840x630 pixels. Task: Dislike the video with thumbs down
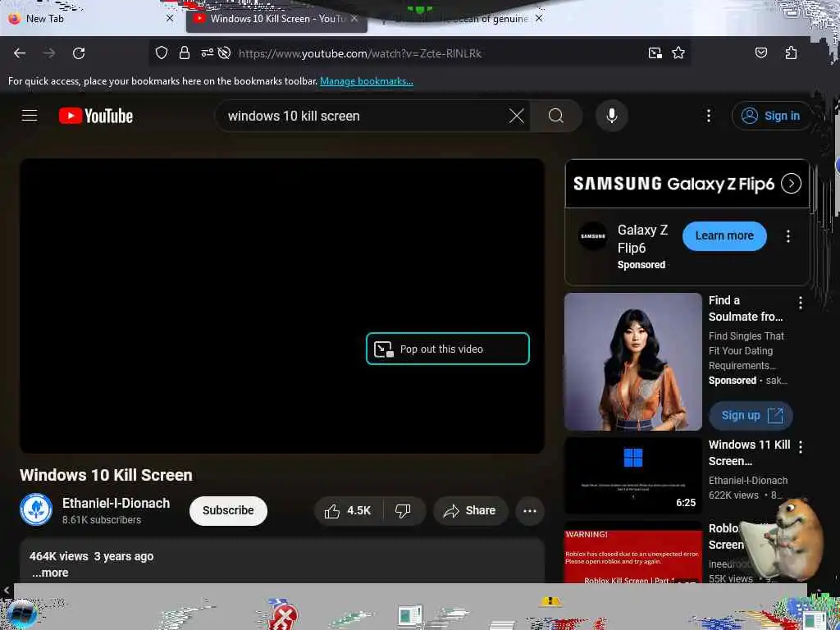click(x=403, y=510)
